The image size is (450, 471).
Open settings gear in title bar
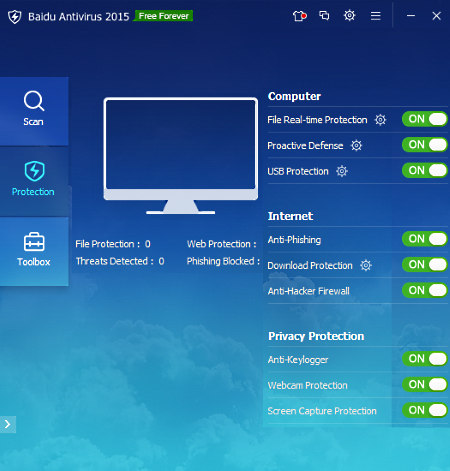349,16
